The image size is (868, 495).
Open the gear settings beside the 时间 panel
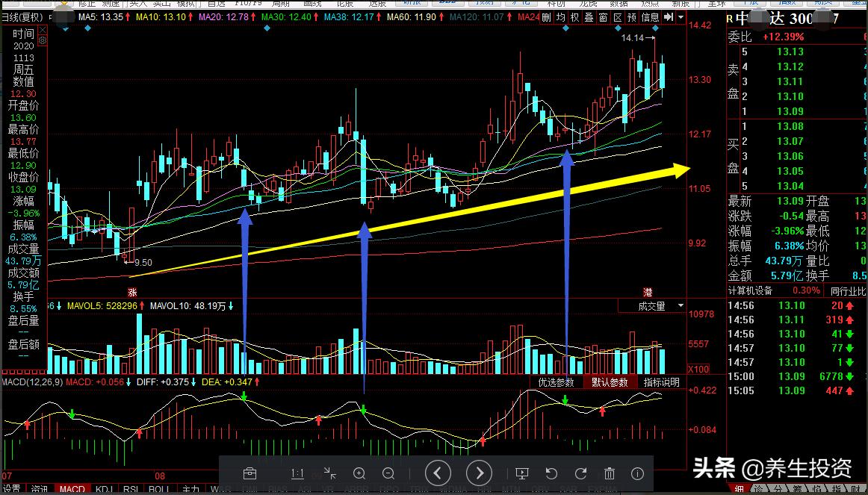tap(43, 40)
